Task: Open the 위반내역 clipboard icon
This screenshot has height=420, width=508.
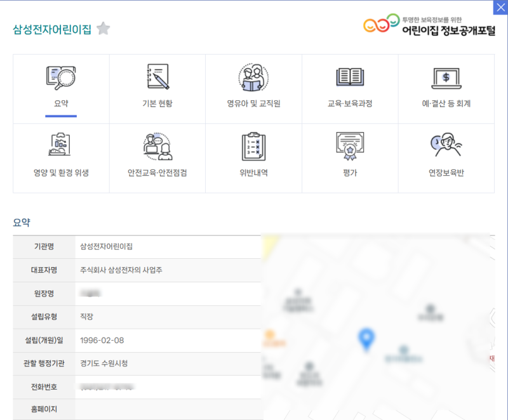Action: click(253, 147)
